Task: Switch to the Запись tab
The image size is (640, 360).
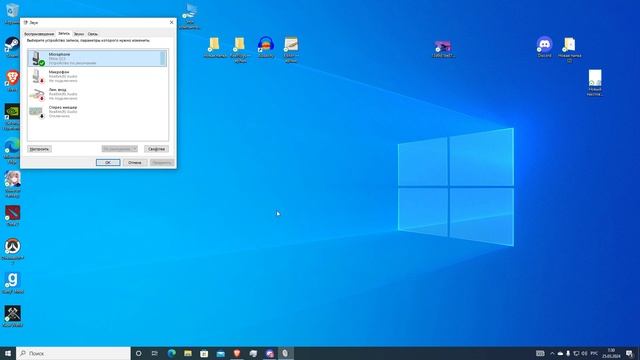Action: tap(64, 33)
